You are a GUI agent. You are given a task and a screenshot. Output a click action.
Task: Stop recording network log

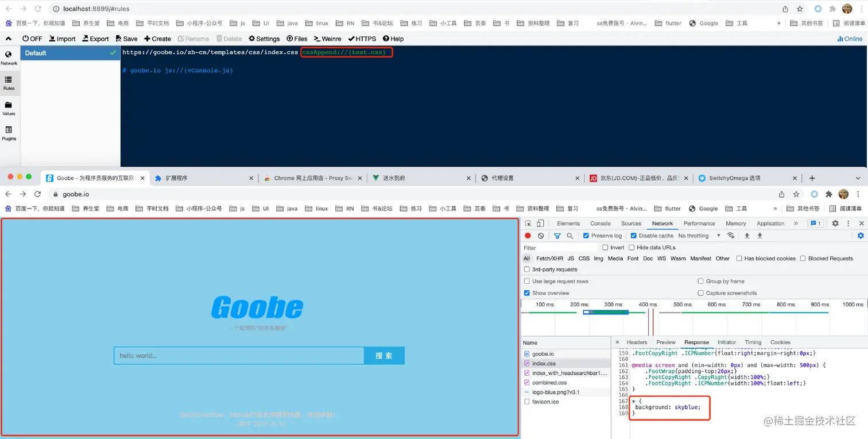point(528,236)
